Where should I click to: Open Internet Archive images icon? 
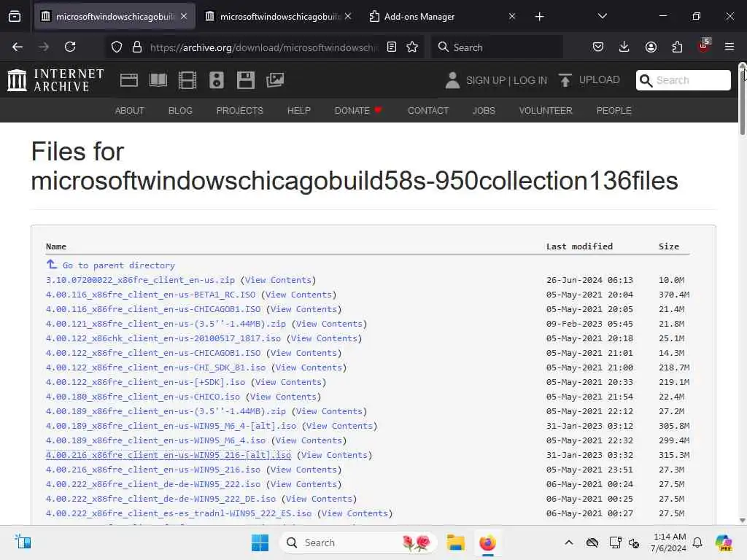(x=275, y=80)
